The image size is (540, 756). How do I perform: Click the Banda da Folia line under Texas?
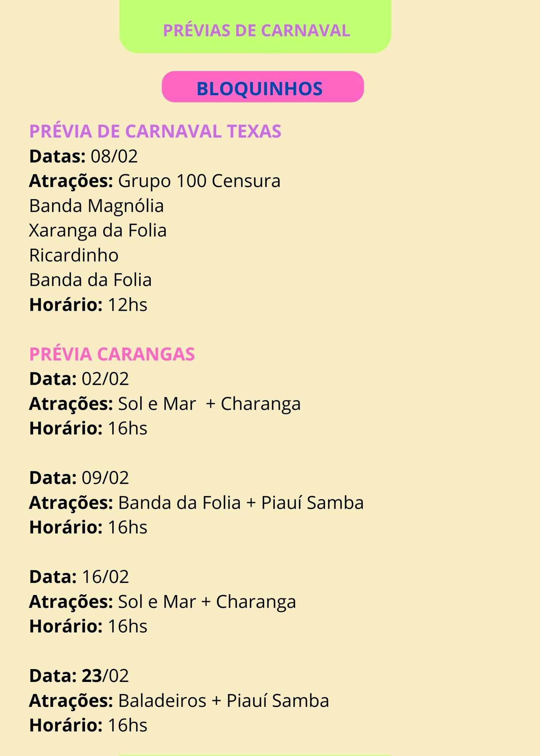(90, 280)
